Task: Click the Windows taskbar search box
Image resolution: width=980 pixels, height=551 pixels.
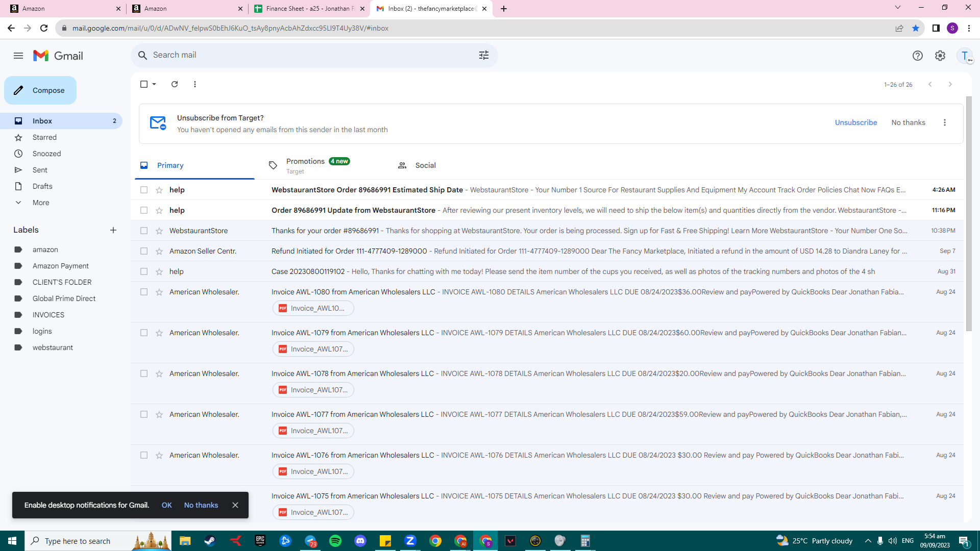Action: (98, 541)
